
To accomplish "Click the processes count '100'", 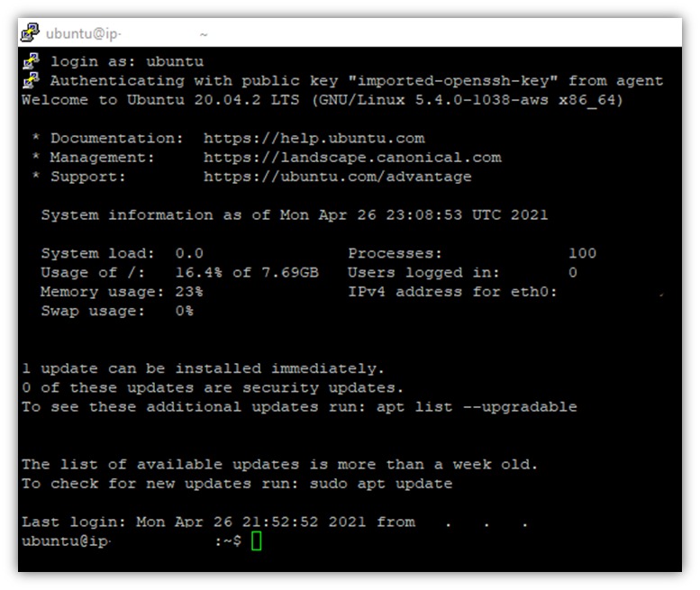I will pyautogui.click(x=582, y=253).
